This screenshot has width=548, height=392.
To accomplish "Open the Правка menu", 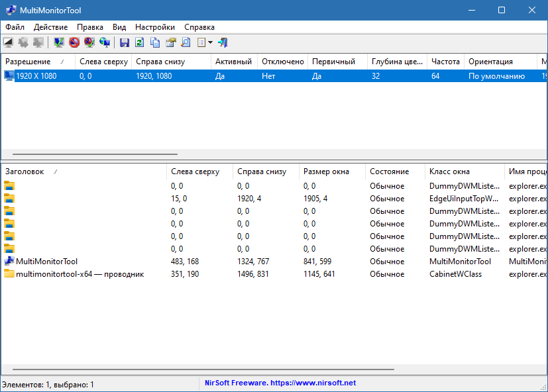I will coord(90,27).
